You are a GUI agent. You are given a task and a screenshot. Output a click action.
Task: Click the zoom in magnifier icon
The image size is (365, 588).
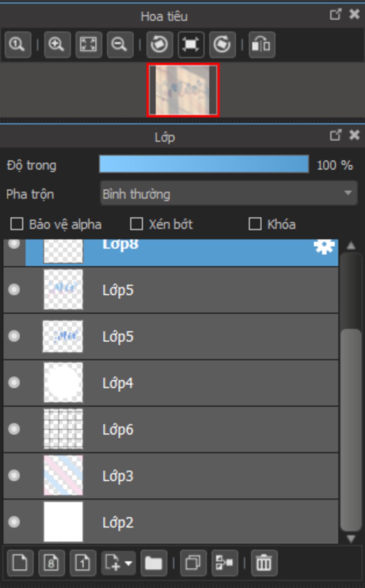pos(57,45)
